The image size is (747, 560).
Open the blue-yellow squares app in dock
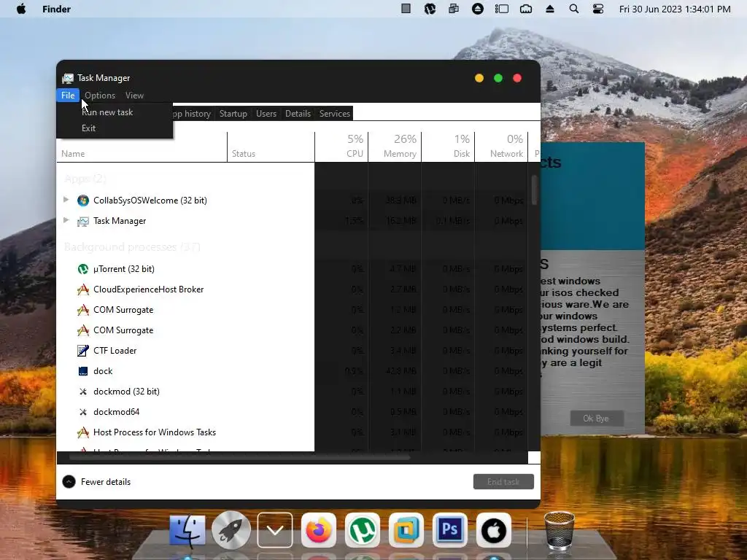pyautogui.click(x=406, y=530)
